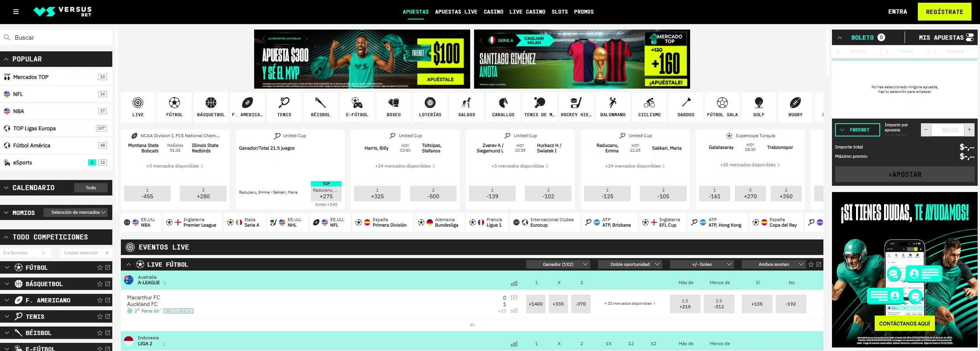Add Fútbol competition to favorites star

(x=100, y=267)
